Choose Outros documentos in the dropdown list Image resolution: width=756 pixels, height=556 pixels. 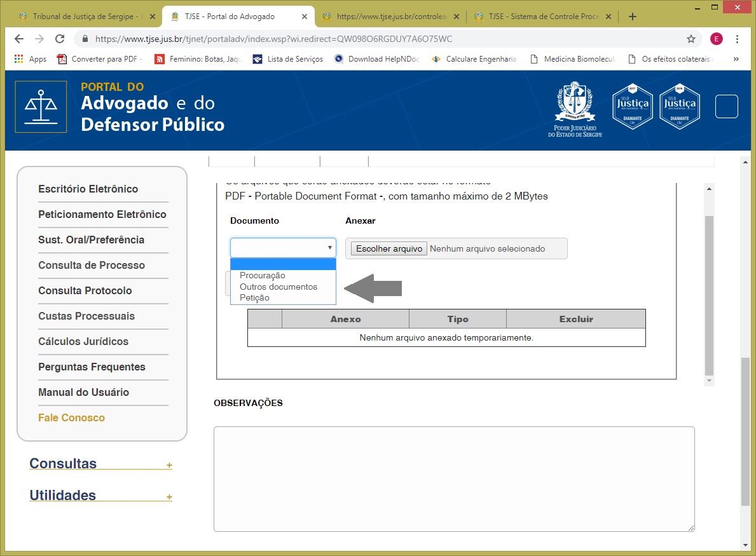[278, 287]
